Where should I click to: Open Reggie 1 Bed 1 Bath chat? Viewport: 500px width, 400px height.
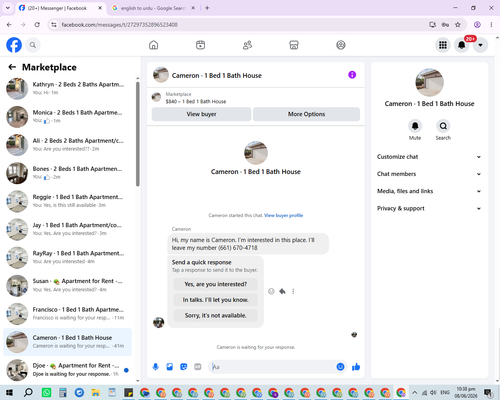68,201
